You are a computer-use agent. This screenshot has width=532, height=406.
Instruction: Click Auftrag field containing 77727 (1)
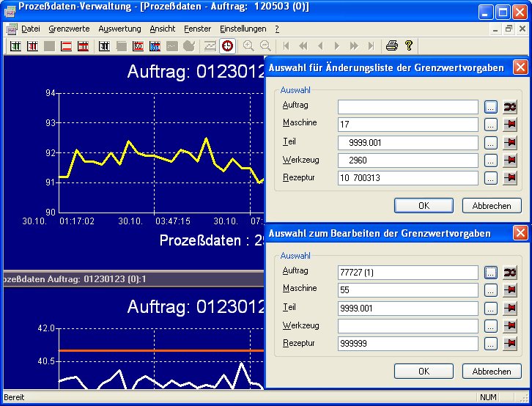tap(408, 273)
